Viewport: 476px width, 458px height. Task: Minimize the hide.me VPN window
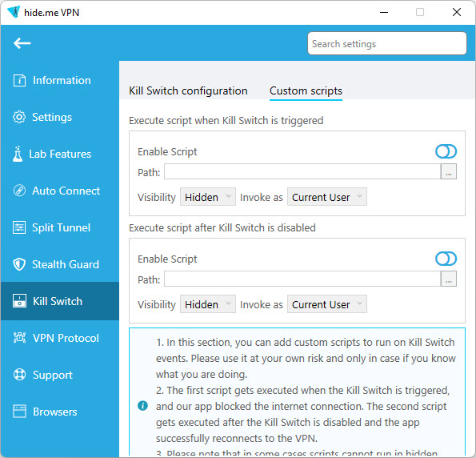384,12
